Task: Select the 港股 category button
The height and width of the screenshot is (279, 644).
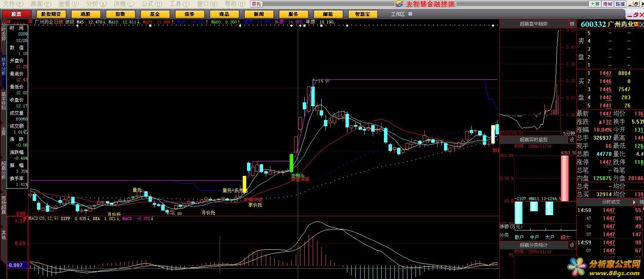Action: coord(86,14)
